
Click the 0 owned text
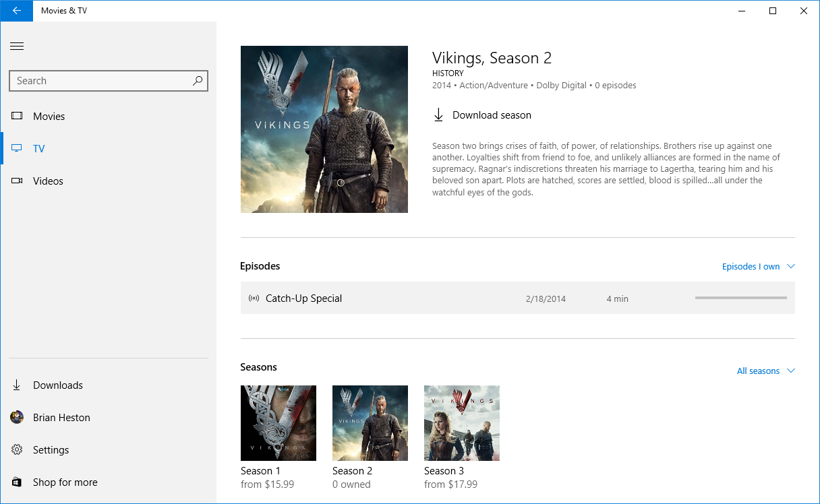(x=351, y=484)
